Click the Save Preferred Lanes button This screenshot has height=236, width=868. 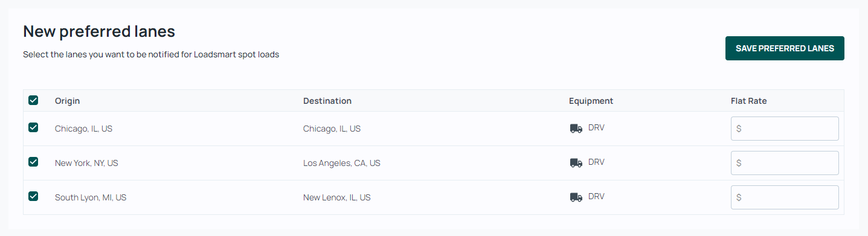(785, 48)
